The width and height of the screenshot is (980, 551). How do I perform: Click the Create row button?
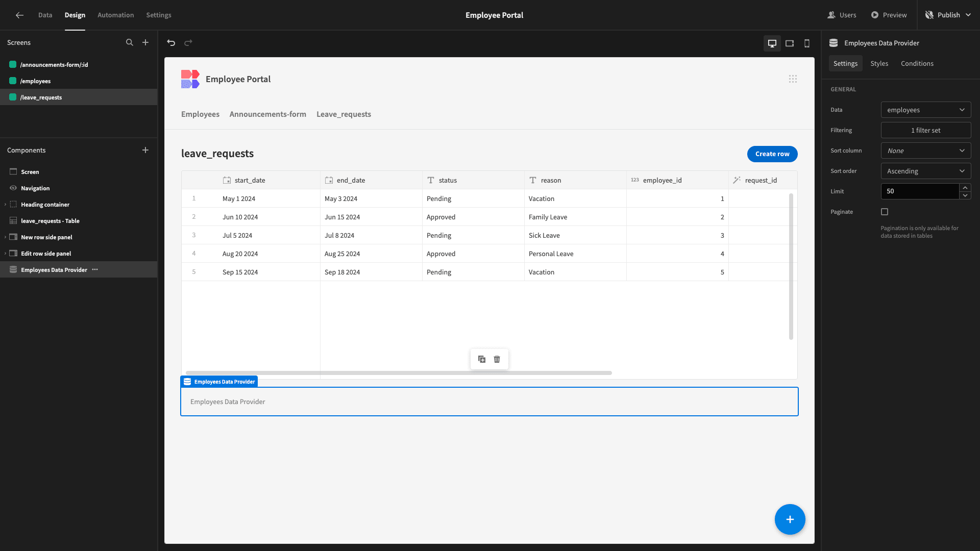point(772,154)
